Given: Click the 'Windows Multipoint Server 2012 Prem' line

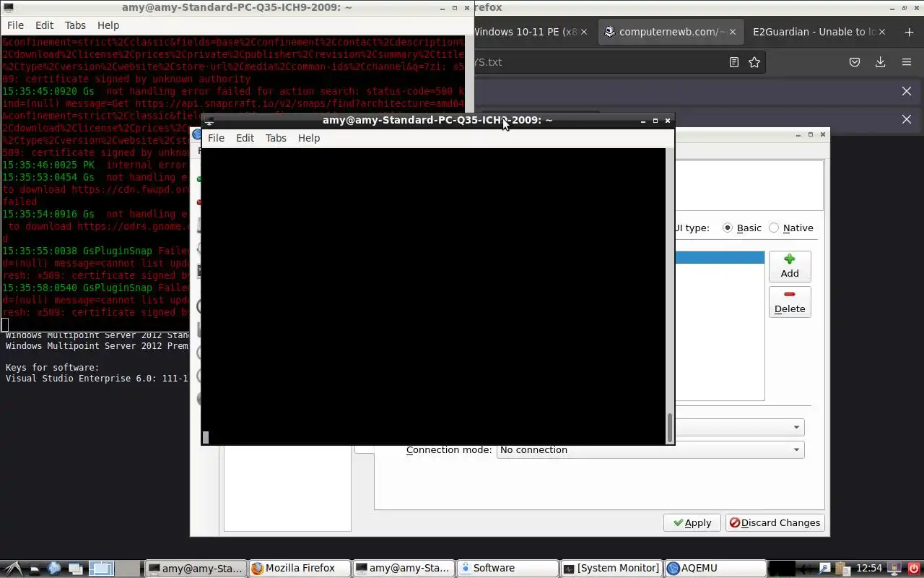Looking at the screenshot, I should (x=97, y=346).
